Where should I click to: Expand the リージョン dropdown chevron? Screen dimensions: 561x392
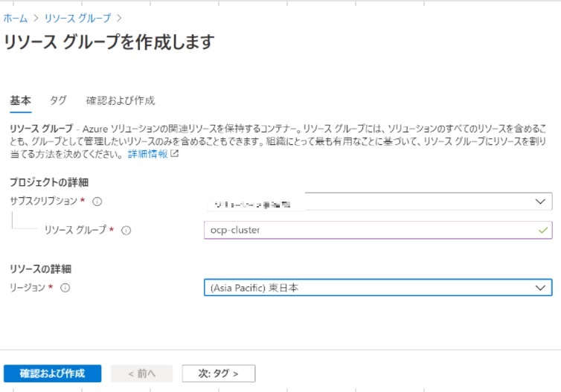[x=541, y=288]
